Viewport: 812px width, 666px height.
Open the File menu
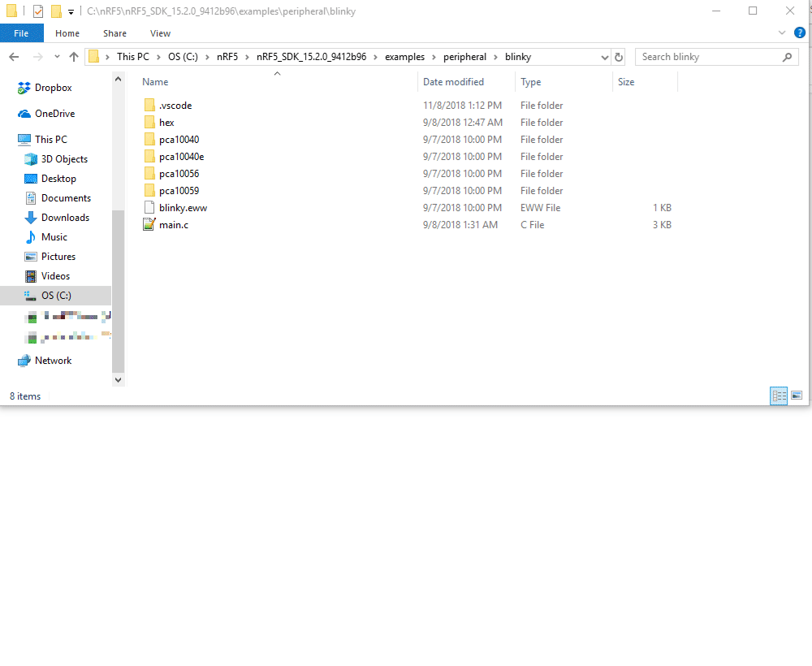point(21,33)
